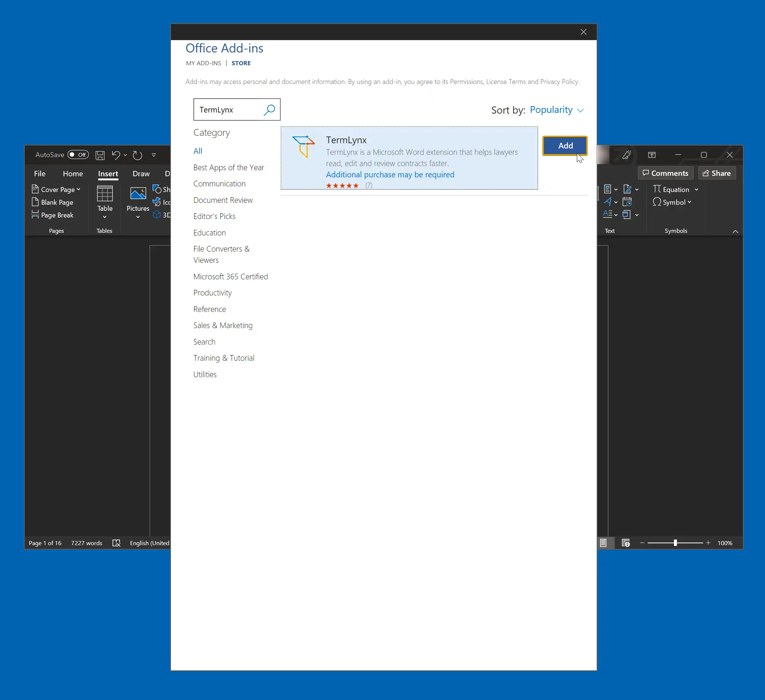Image resolution: width=765 pixels, height=700 pixels.
Task: Select the All category
Action: pyautogui.click(x=198, y=151)
